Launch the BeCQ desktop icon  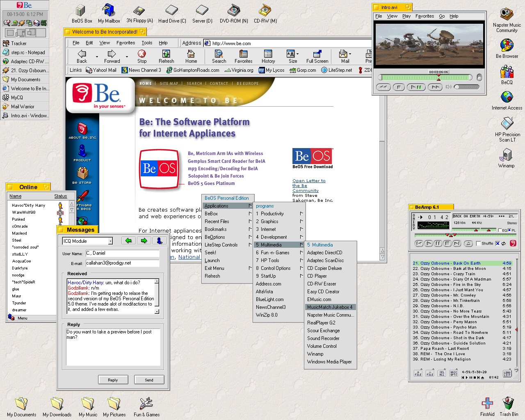507,75
